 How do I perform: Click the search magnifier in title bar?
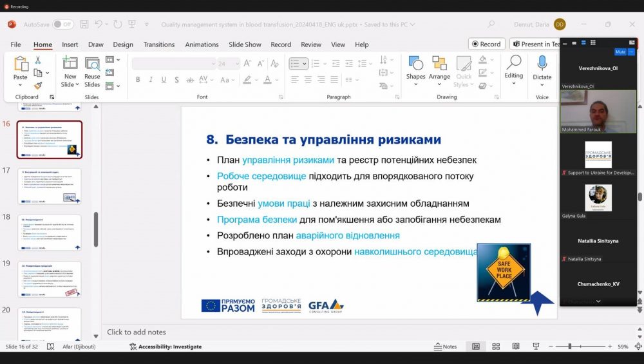(491, 24)
